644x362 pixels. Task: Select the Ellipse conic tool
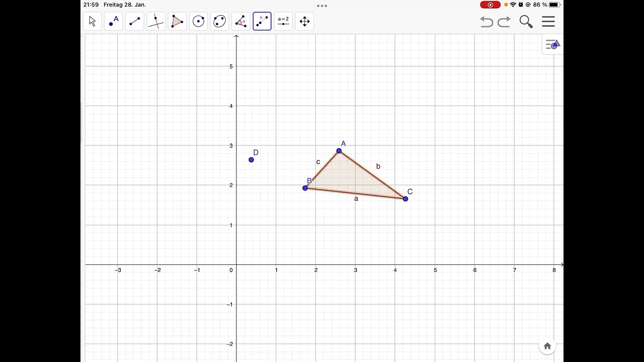(x=220, y=21)
